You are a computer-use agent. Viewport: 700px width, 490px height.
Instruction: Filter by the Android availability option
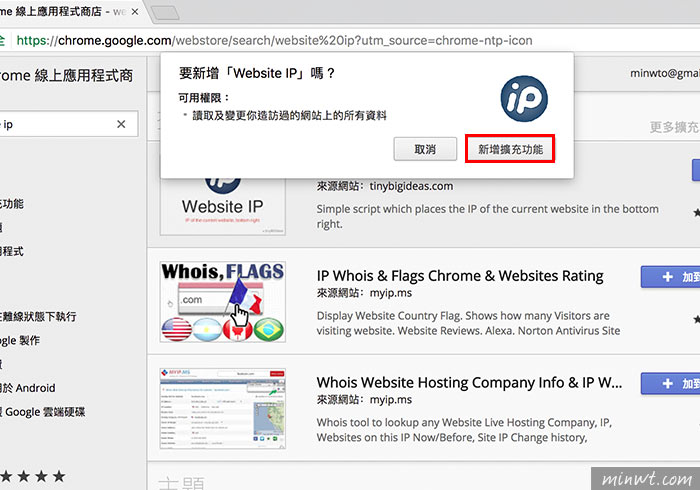28,388
